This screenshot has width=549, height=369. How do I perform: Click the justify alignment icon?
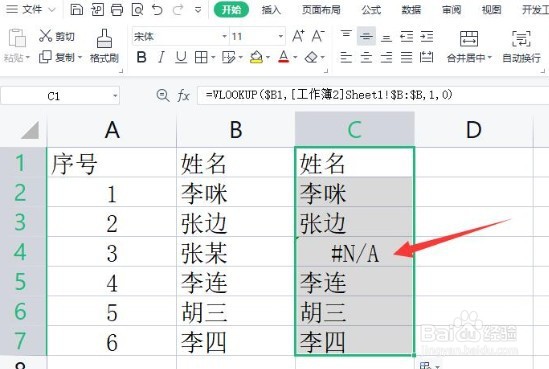(x=406, y=57)
